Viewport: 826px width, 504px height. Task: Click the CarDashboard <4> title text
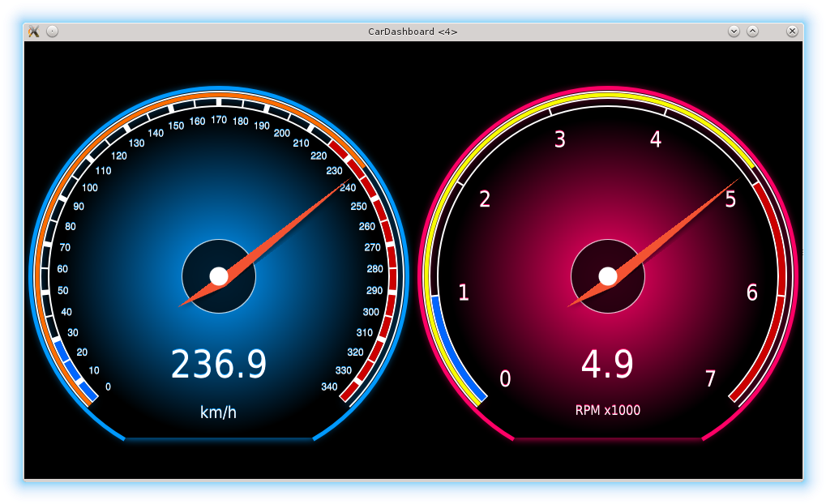pyautogui.click(x=413, y=32)
